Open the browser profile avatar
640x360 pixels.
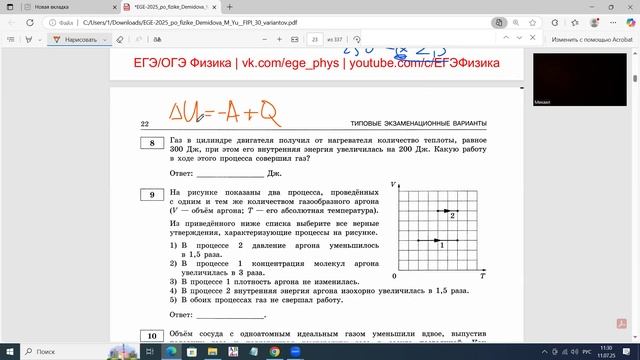tap(594, 23)
